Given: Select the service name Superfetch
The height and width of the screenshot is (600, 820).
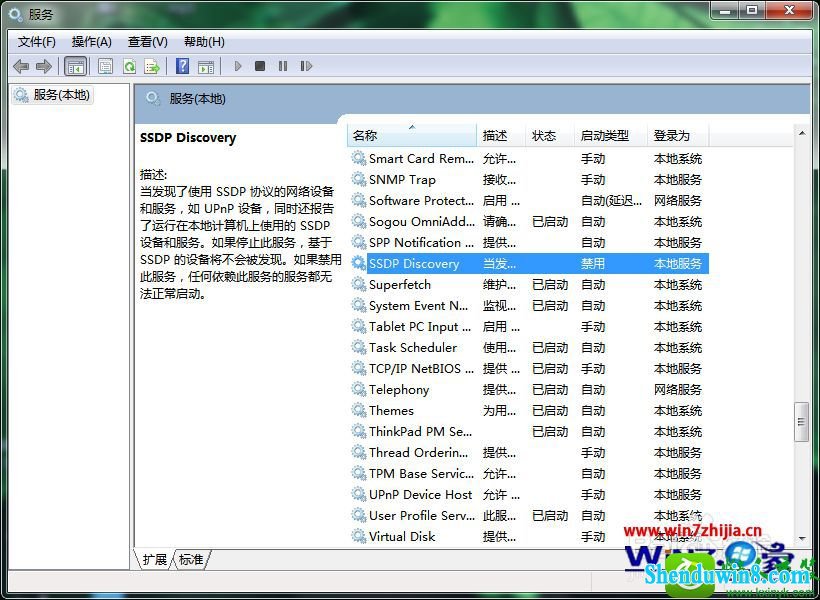Looking at the screenshot, I should click(x=400, y=285).
